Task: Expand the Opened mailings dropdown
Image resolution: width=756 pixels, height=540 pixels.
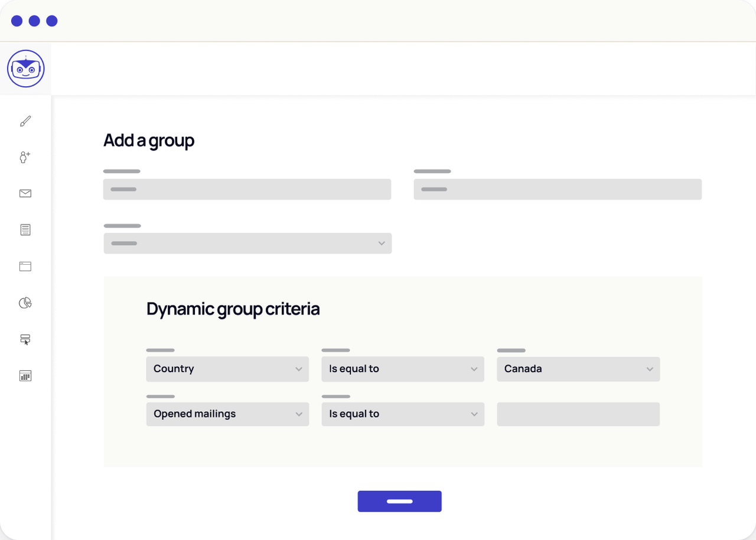Action: 227,414
